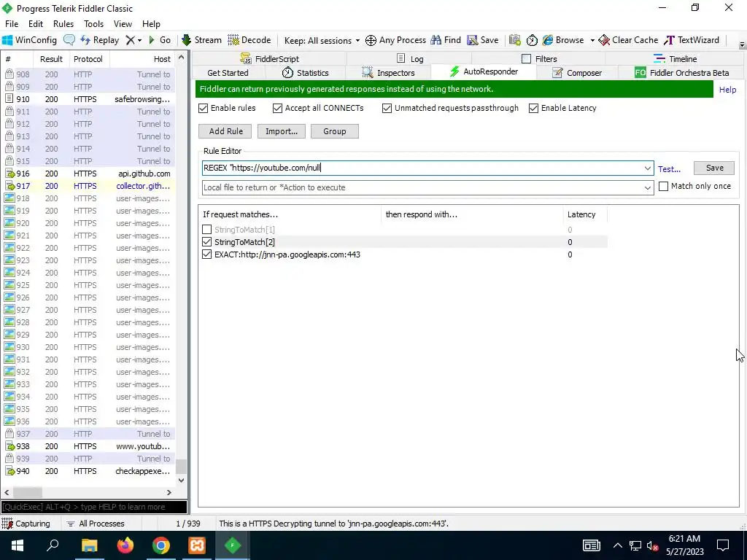The image size is (747, 560).
Task: Click the Windows search icon
Action: click(x=53, y=545)
